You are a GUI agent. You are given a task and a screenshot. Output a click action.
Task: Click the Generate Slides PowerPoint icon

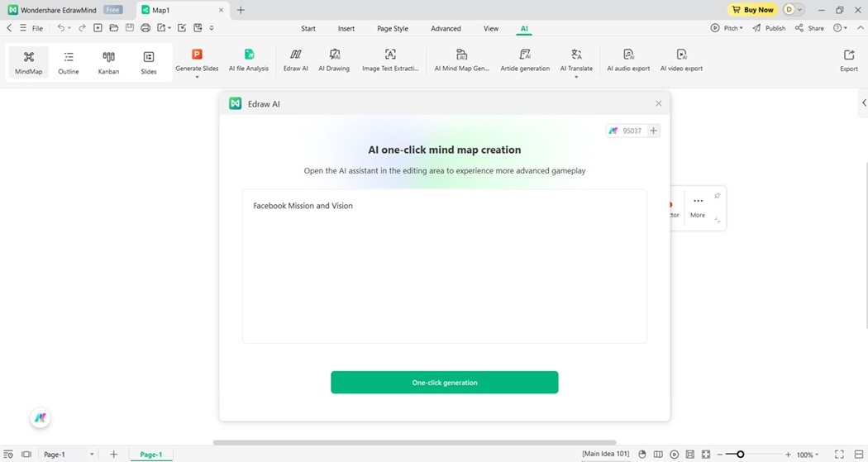click(x=197, y=55)
